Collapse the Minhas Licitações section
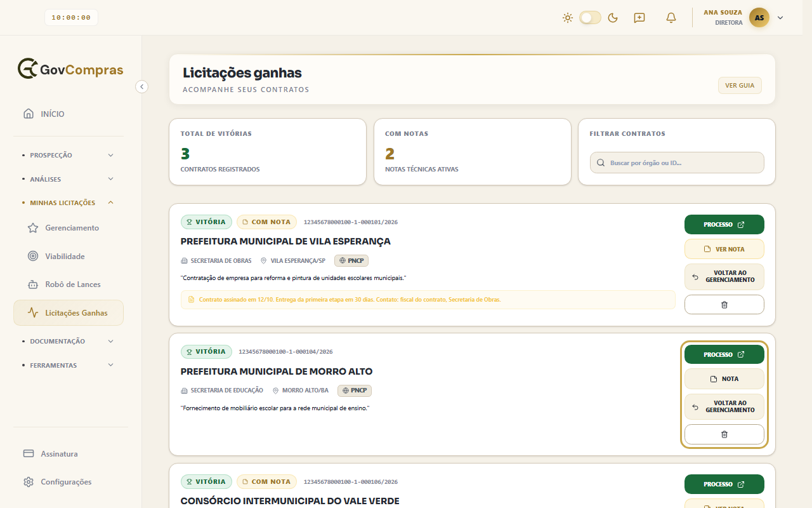The height and width of the screenshot is (508, 812). 69,203
